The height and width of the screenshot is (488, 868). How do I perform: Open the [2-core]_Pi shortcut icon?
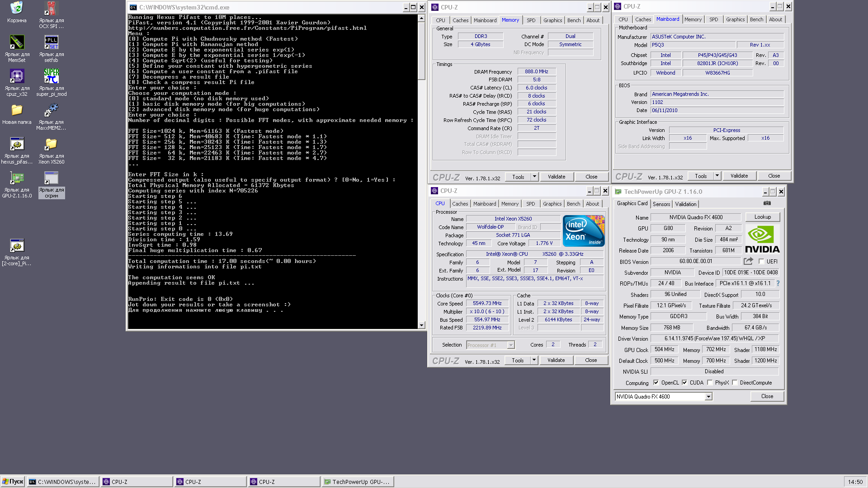tap(17, 245)
